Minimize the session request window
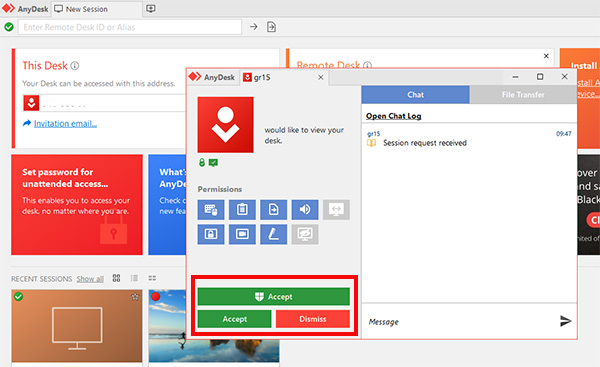600x367 pixels. (515, 77)
